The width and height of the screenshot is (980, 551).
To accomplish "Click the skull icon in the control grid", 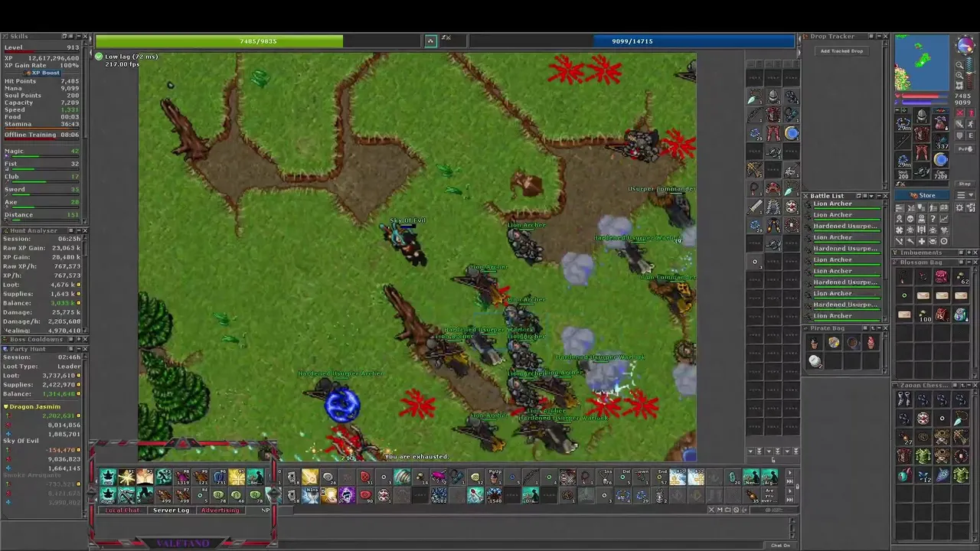I will tap(910, 218).
